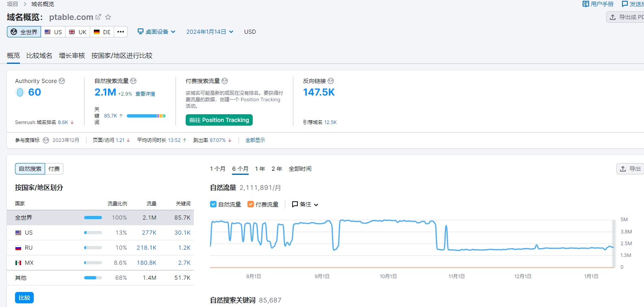This screenshot has width=644, height=307.
Task: Select the US database
Action: pyautogui.click(x=53, y=32)
